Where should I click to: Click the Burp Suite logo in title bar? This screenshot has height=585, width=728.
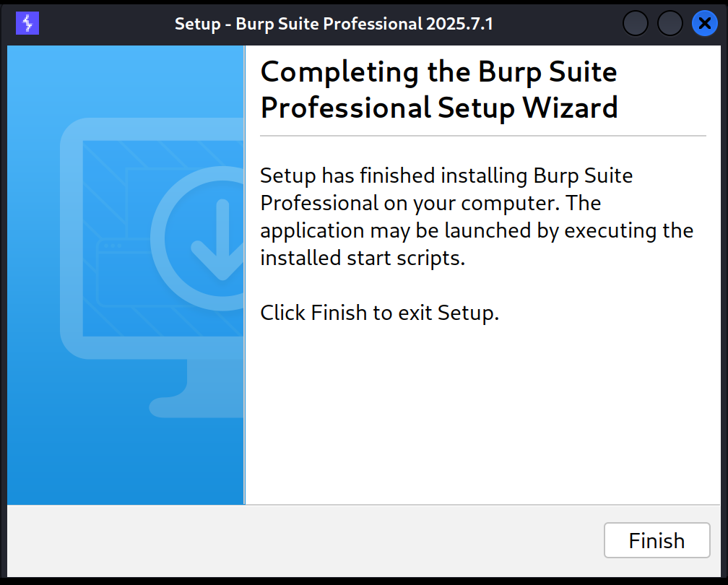tap(27, 24)
